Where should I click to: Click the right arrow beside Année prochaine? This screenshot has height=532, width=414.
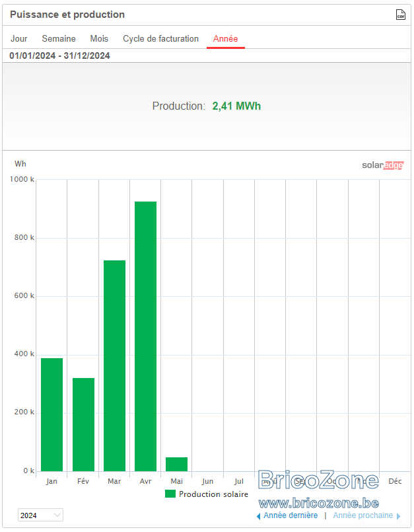[398, 516]
